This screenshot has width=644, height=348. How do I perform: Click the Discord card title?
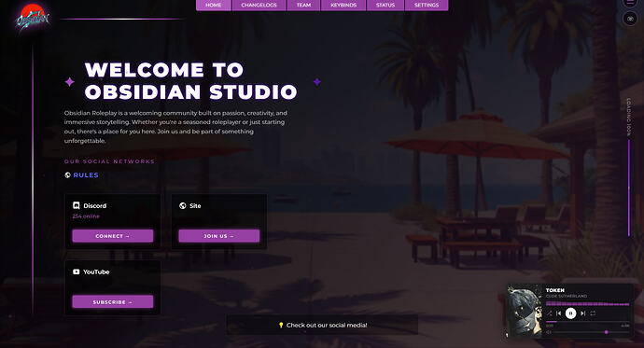95,205
